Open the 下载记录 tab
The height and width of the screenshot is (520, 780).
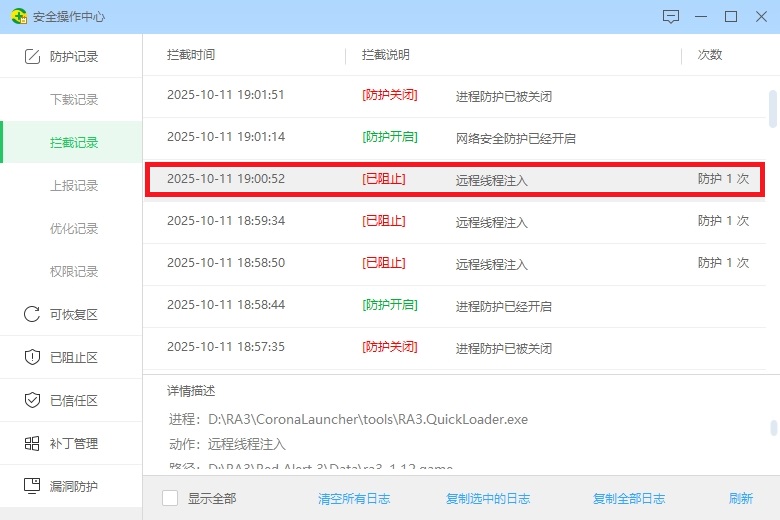pyautogui.click(x=74, y=100)
